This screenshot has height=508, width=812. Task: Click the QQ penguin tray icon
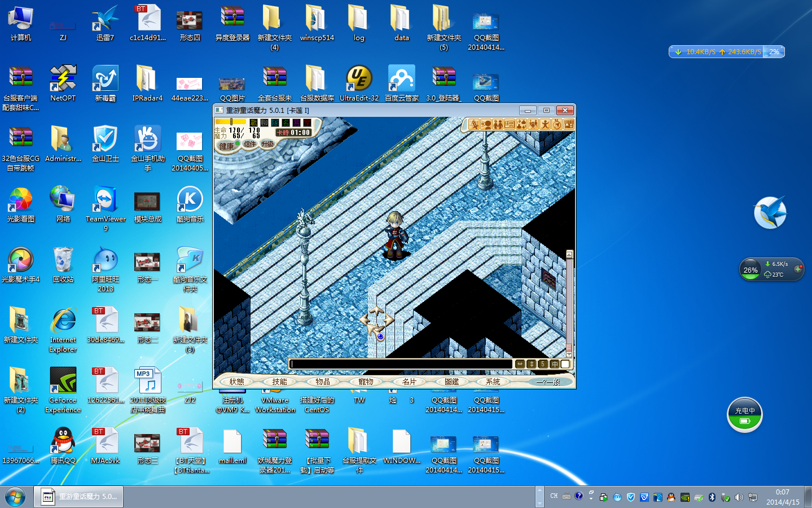671,497
